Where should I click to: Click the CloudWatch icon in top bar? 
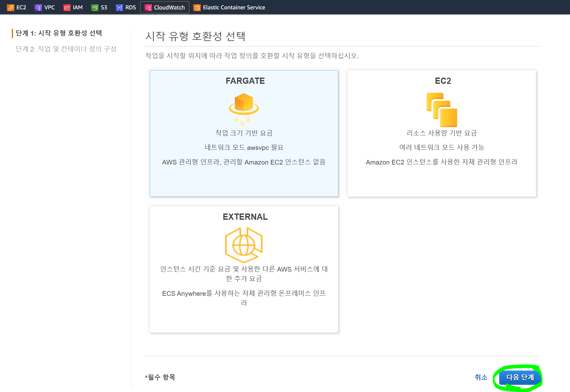(148, 7)
